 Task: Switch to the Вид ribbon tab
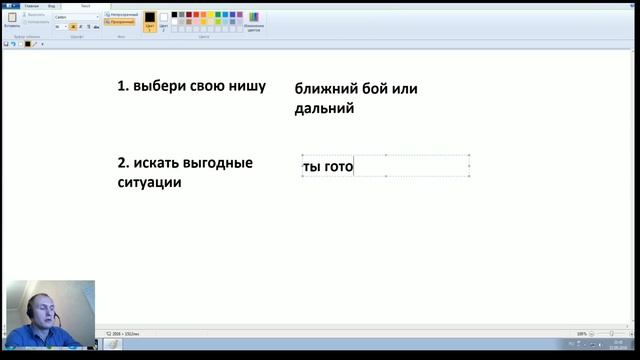point(51,6)
